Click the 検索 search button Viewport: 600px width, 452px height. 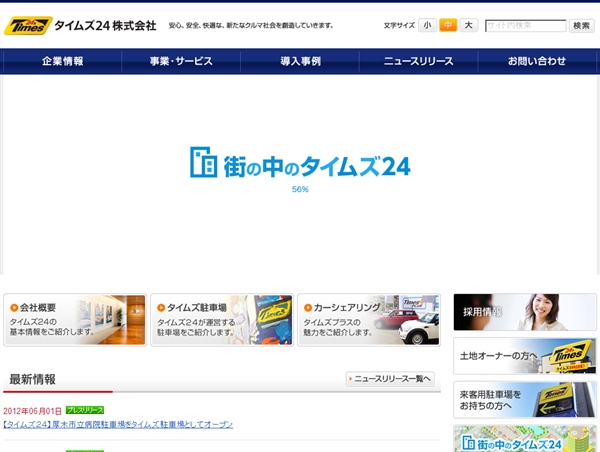(x=581, y=26)
